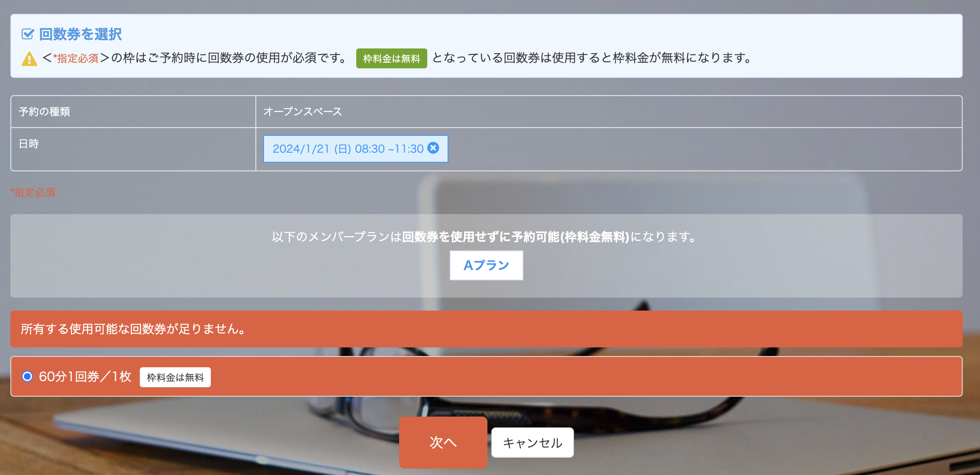The width and height of the screenshot is (980, 475).
Task: Click the 日時 row label
Action: 29,144
